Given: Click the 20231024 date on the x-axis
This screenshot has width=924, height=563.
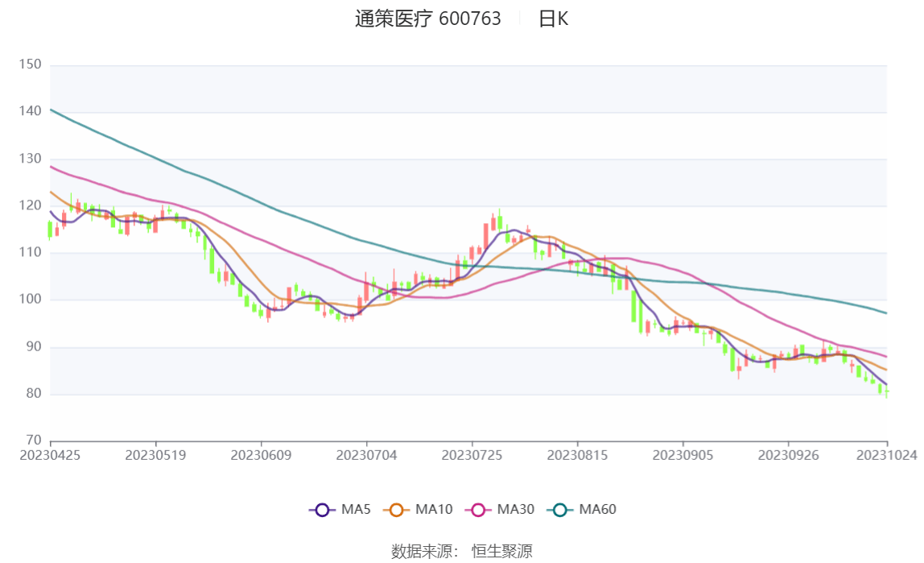Looking at the screenshot, I should point(886,455).
